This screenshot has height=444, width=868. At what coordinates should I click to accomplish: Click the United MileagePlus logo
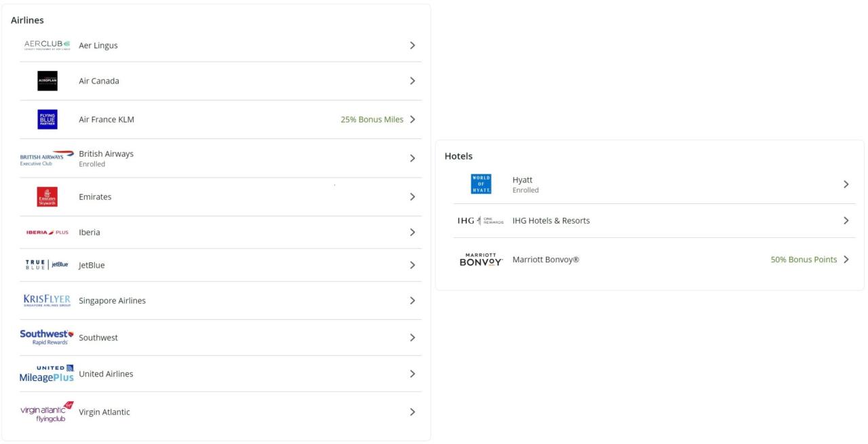click(x=47, y=374)
